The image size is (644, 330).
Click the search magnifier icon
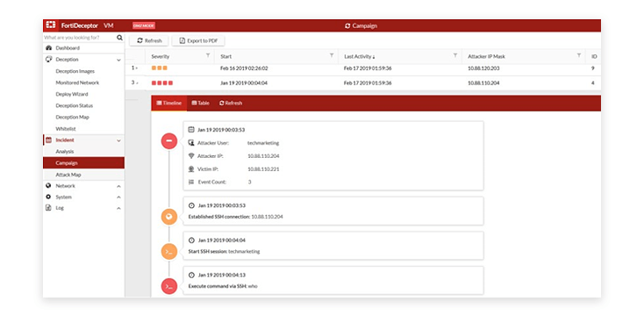click(x=119, y=38)
